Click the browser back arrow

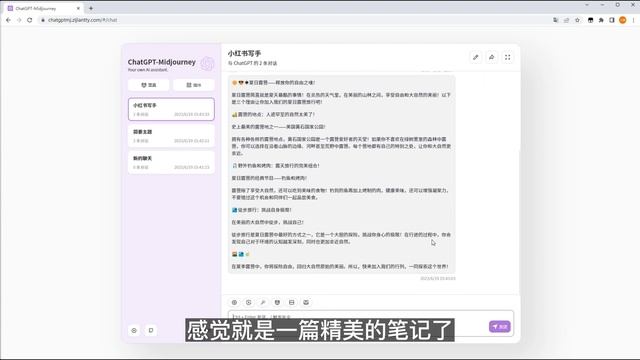pos(8,20)
